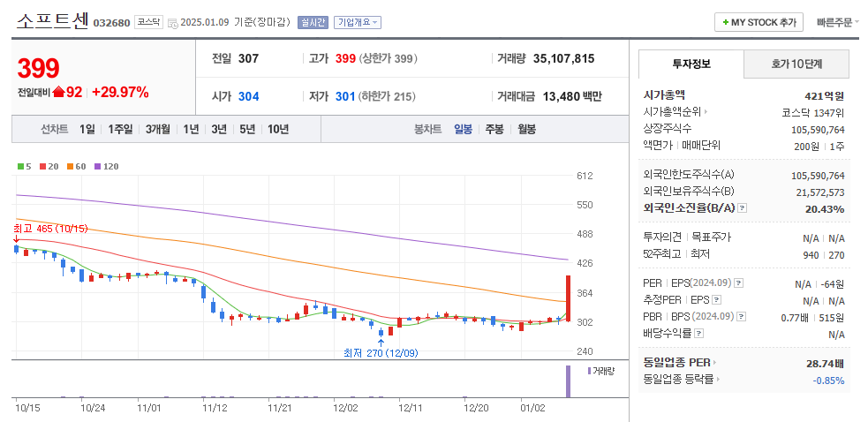868x422 pixels.
Task: Click the 하한가 215 text
Action: pyautogui.click(x=387, y=96)
